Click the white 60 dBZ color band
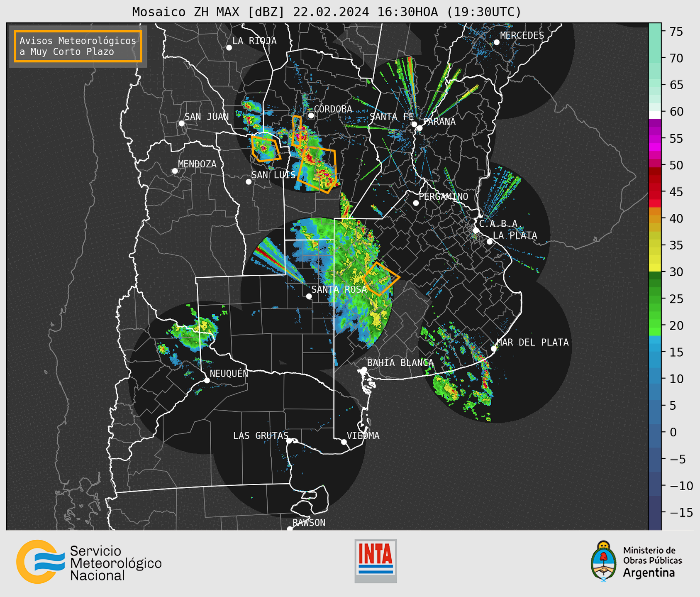The height and width of the screenshot is (597, 700). (x=654, y=115)
